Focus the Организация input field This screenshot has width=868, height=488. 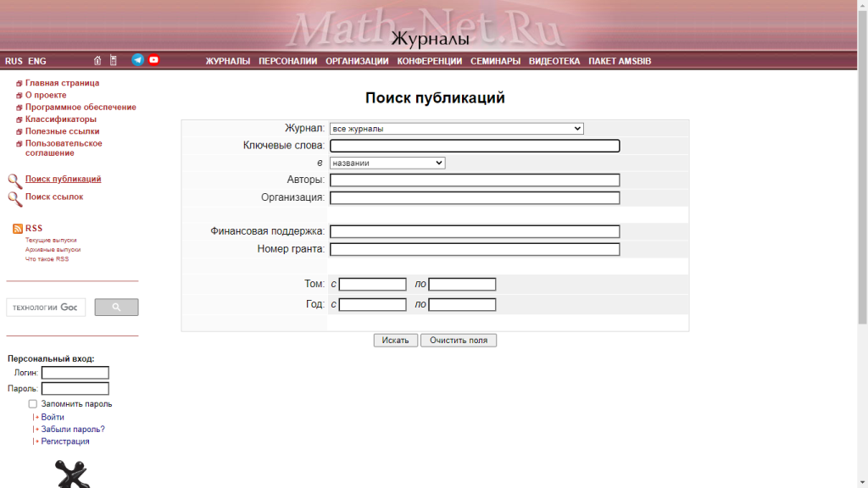(x=475, y=197)
